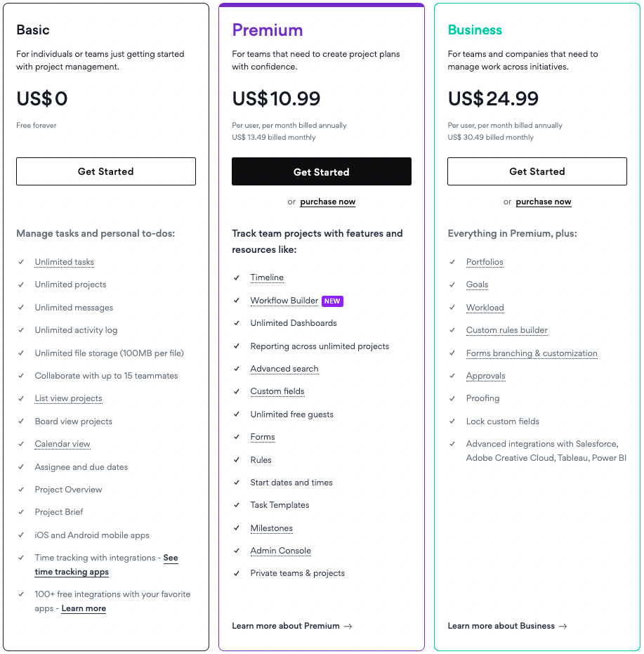This screenshot has width=644, height=654.
Task: Click Get Started under the Business plan
Action: click(537, 171)
